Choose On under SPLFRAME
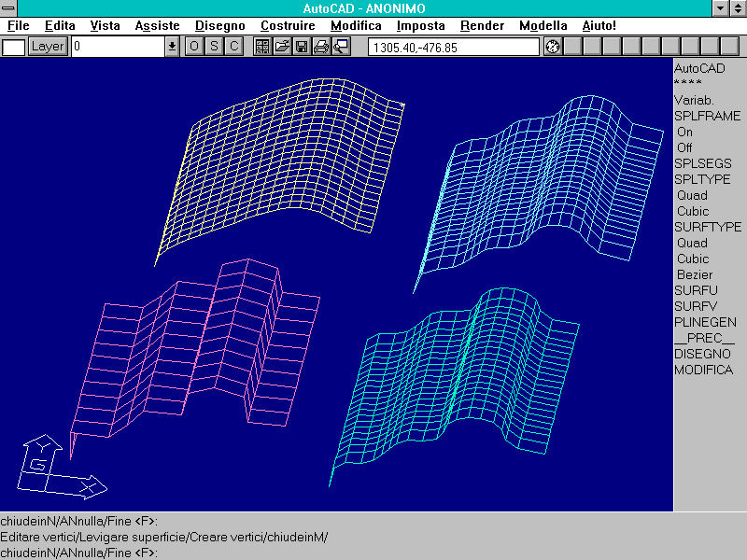This screenshot has width=747, height=560. coord(684,132)
